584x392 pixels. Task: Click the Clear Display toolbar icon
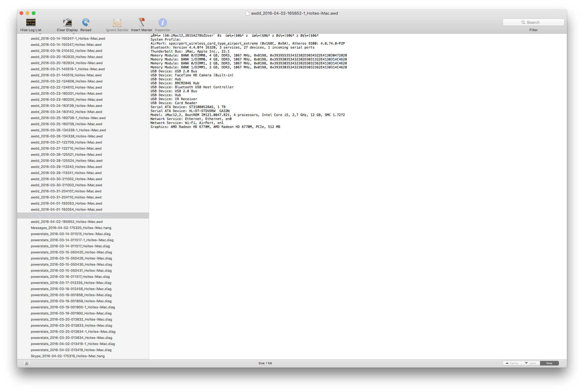pyautogui.click(x=67, y=23)
